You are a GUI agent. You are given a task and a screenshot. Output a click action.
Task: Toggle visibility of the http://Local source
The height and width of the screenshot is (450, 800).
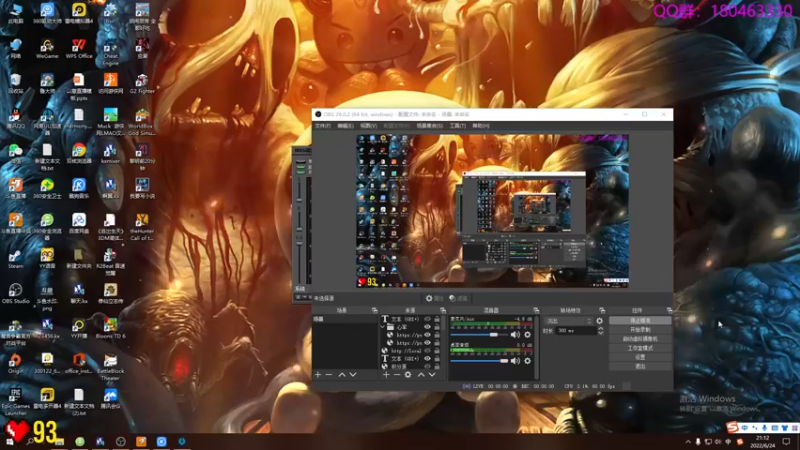click(x=428, y=351)
